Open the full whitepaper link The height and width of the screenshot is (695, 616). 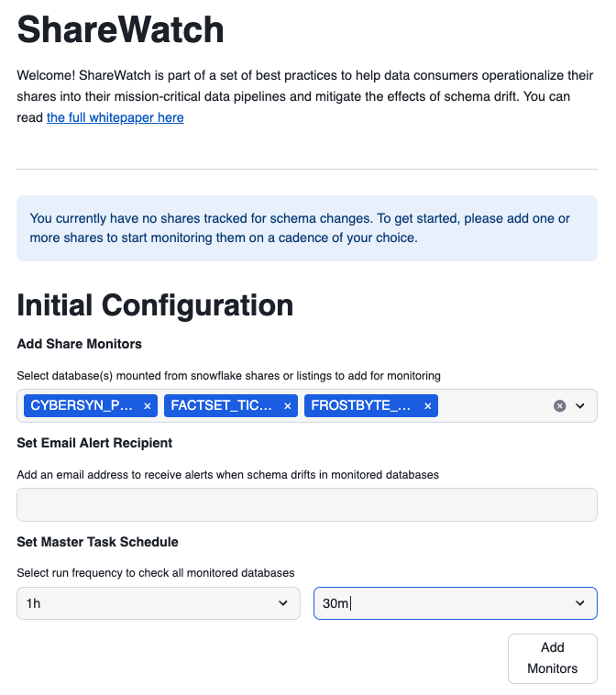(115, 117)
